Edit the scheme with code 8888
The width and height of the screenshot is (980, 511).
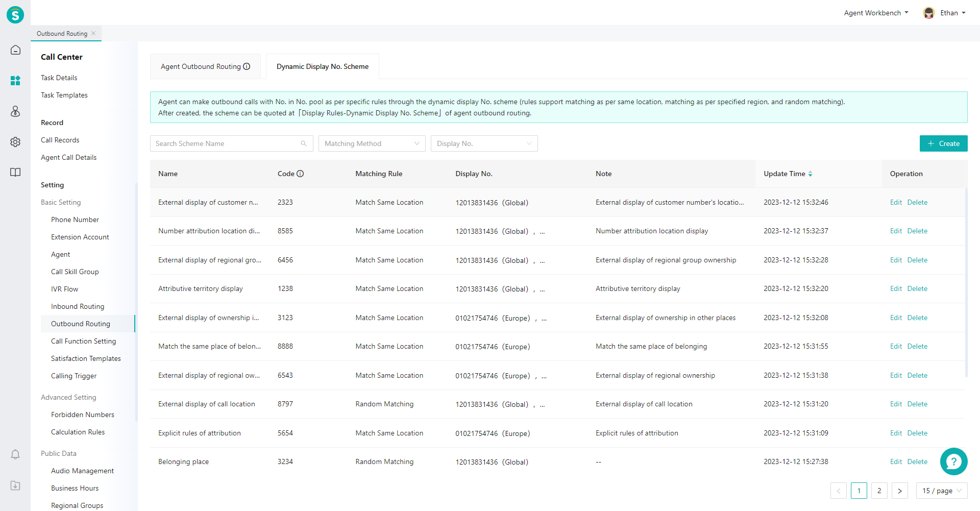coord(896,346)
